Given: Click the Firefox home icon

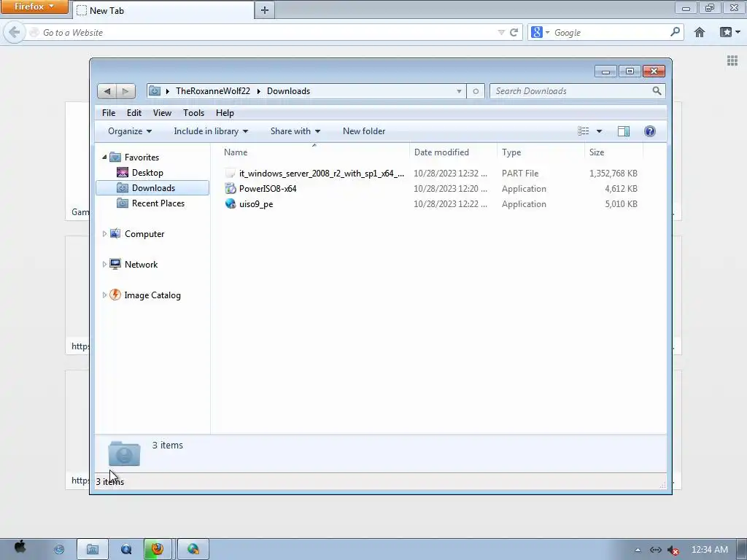Looking at the screenshot, I should [699, 32].
